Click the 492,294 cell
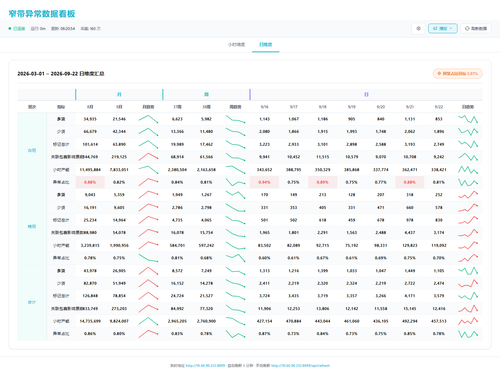This screenshot has width=500, height=374. [410, 321]
